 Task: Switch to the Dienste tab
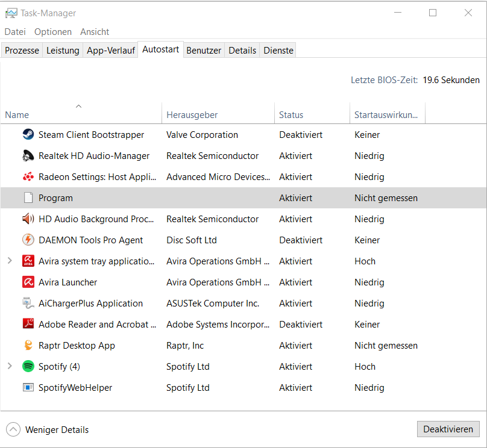278,51
